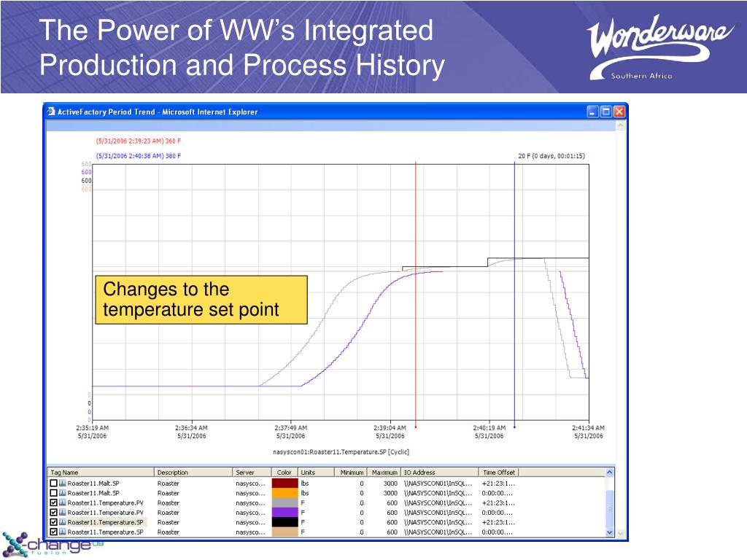The image size is (747, 560).
Task: Click the Internet Explorer icon in the title bar
Action: 51,112
